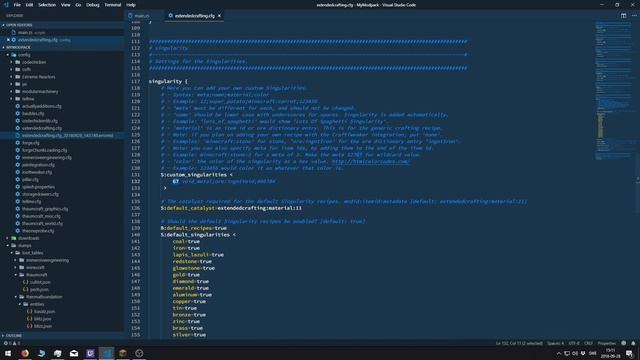Close extendedcrafting.cfg in Open Editors list

point(8,40)
